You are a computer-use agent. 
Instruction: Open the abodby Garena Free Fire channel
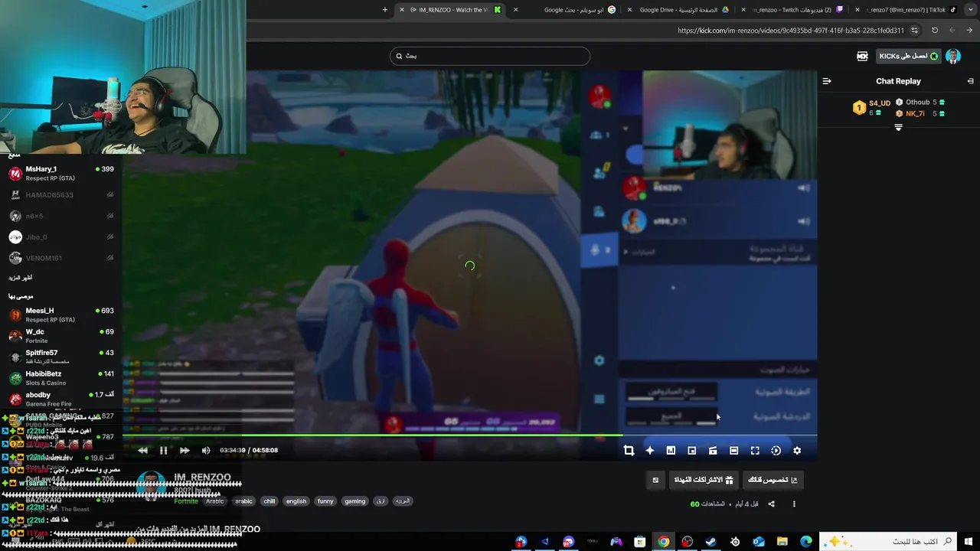point(61,399)
